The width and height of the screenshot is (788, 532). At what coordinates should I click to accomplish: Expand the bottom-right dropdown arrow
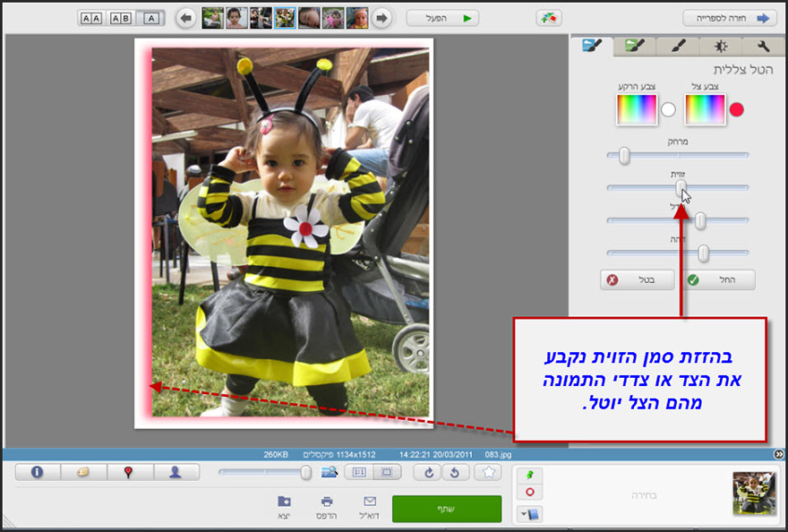coord(523,514)
